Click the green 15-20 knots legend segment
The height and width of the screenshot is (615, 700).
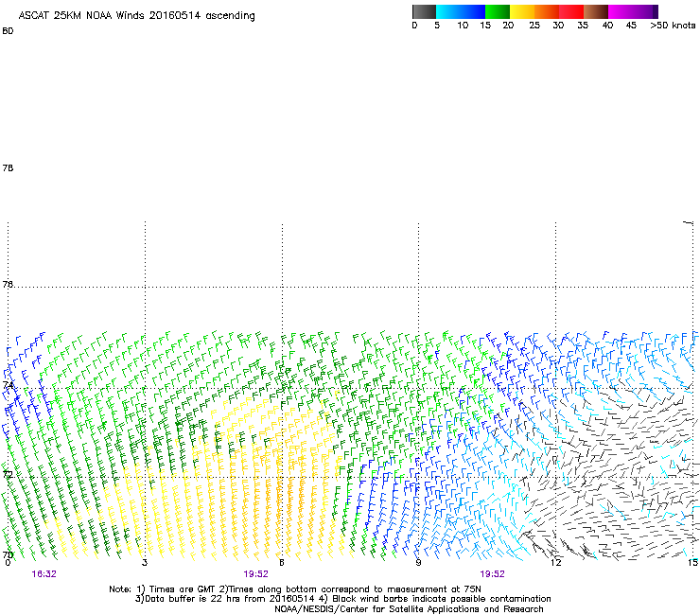(498, 11)
